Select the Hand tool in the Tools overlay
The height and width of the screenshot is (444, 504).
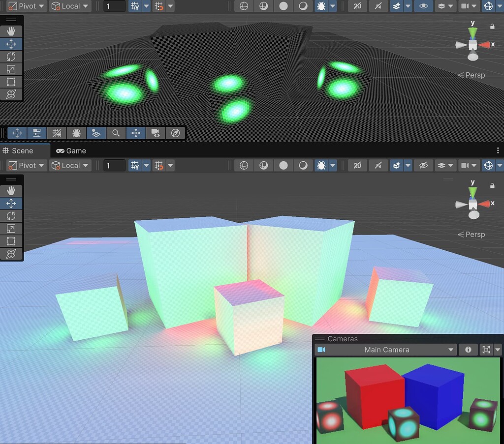(x=11, y=31)
